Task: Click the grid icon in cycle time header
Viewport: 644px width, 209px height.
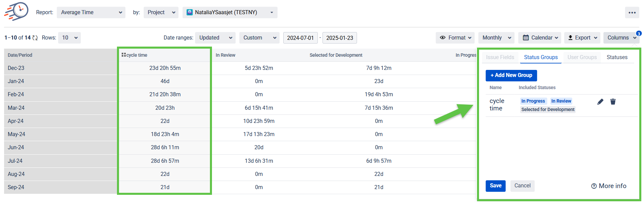Action: click(x=124, y=55)
